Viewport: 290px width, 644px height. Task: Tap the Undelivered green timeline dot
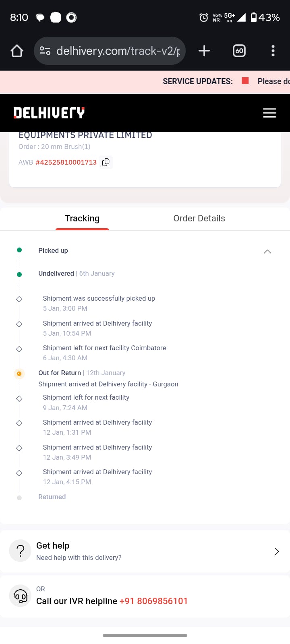19,275
